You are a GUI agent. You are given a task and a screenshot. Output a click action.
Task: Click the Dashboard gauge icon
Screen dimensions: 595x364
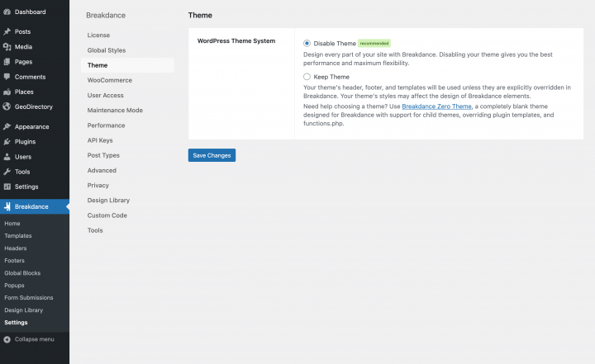coord(7,12)
